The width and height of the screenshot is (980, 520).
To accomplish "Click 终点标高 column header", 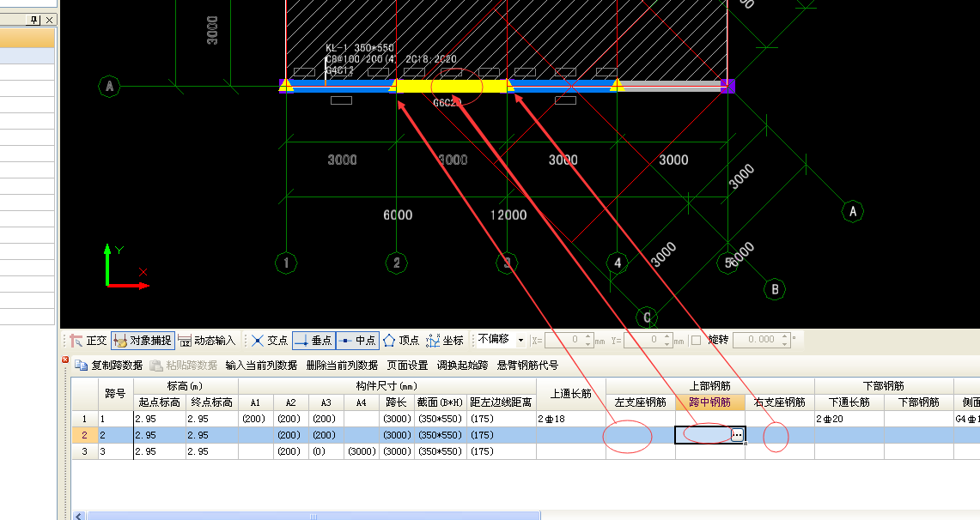I will click(212, 402).
